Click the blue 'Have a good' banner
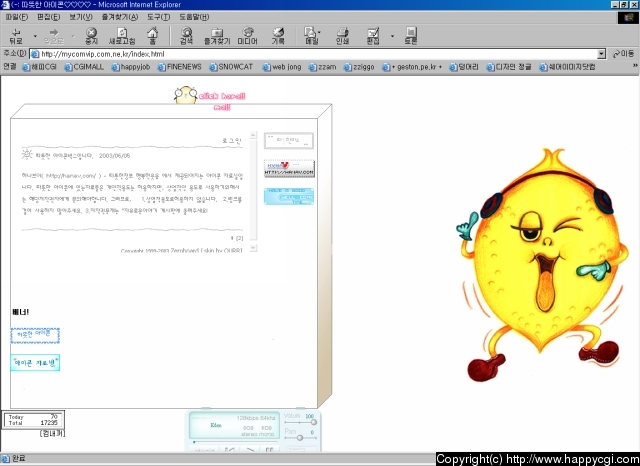Viewport: 640px width, 466px height. [289, 196]
